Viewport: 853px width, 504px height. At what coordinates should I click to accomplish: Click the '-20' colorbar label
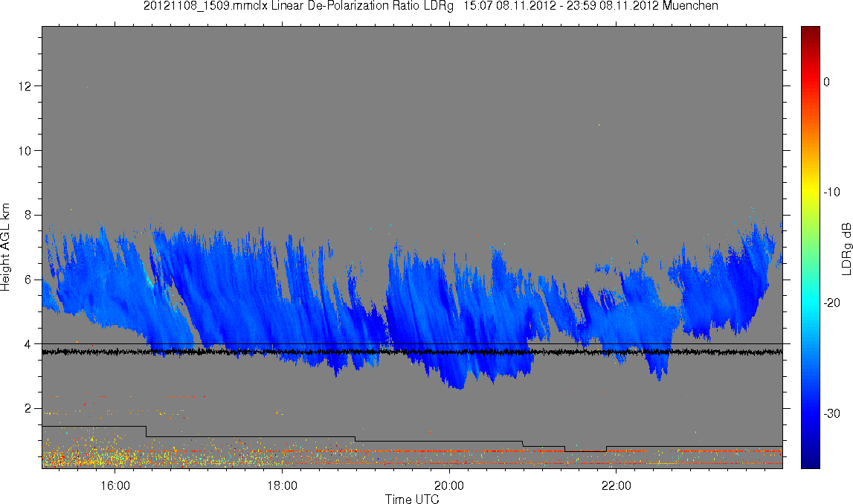pyautogui.click(x=831, y=303)
